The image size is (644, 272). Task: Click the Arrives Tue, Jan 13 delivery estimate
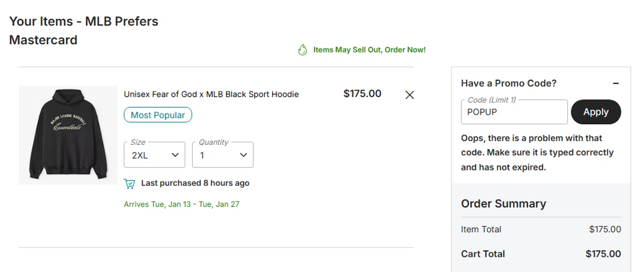tap(181, 204)
